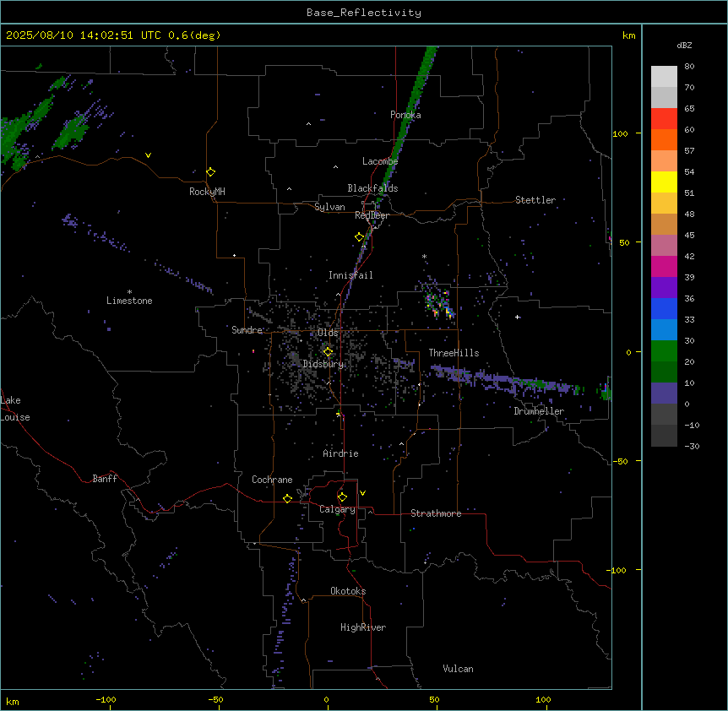Click the -100 tick on bottom axis
This screenshot has height=711, width=728.
(x=106, y=699)
